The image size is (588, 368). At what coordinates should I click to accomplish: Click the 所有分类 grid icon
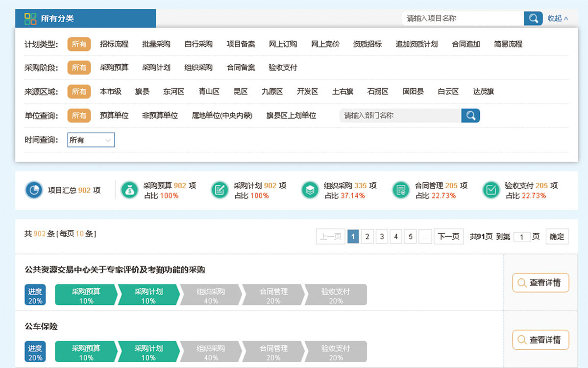(30, 19)
